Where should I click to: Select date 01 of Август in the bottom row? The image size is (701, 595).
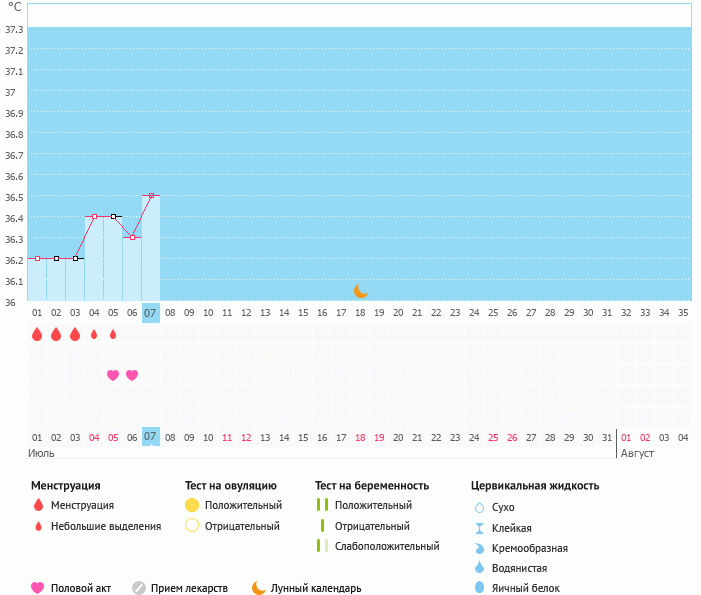pos(626,437)
